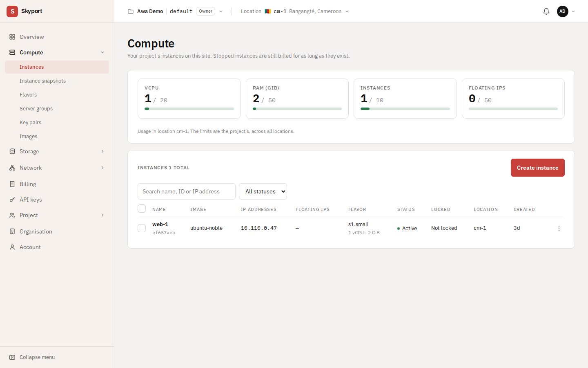Open the AD user avatar
The width and height of the screenshot is (588, 368).
pos(563,11)
